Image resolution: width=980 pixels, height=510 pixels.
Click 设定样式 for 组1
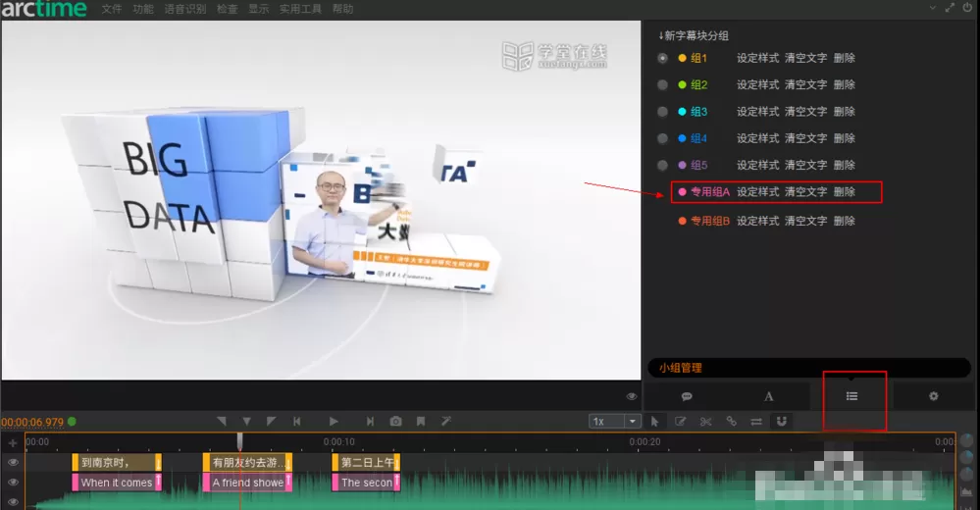click(757, 58)
